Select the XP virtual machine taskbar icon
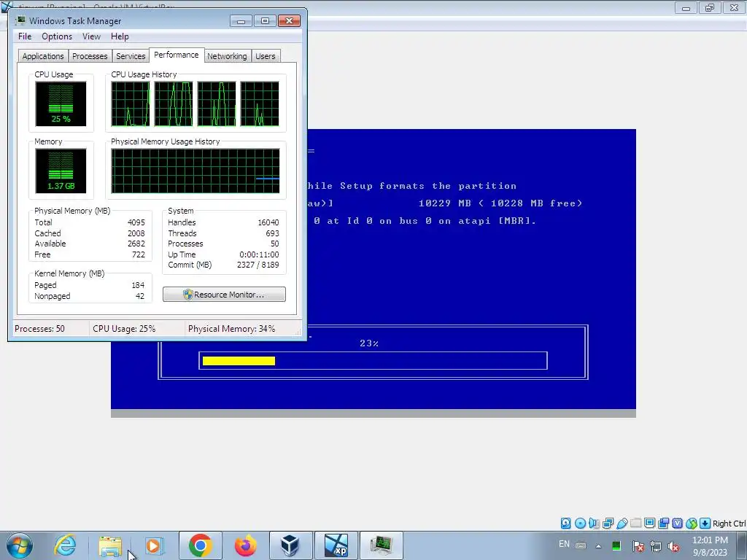The image size is (747, 560). click(336, 545)
